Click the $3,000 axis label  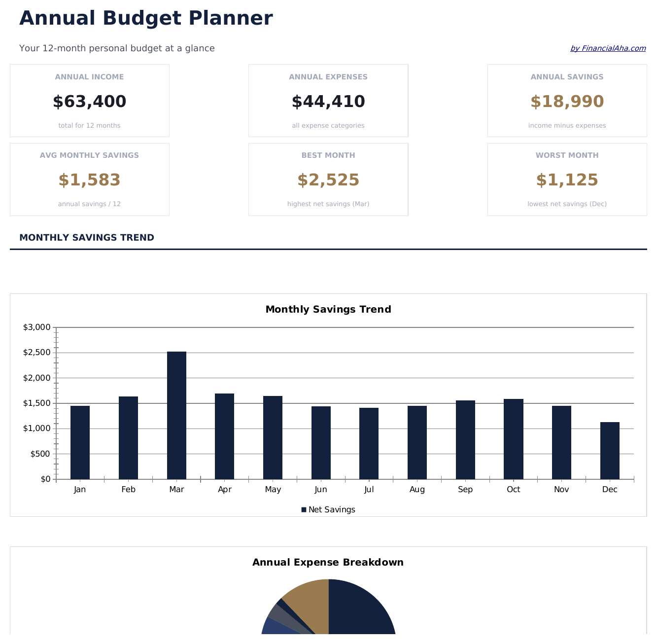pos(37,327)
